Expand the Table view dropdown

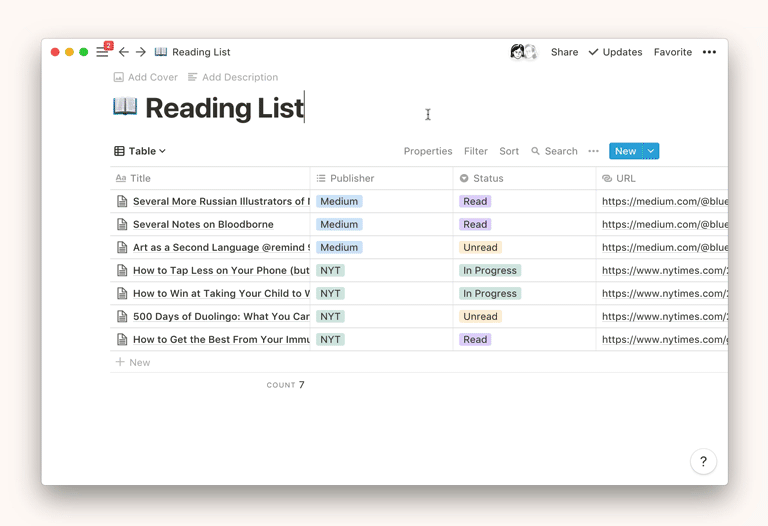click(140, 151)
